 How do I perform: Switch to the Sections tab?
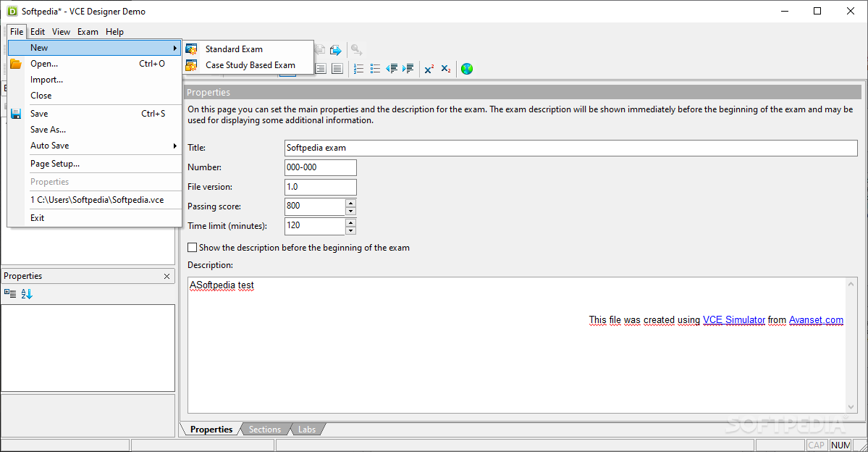click(x=265, y=430)
